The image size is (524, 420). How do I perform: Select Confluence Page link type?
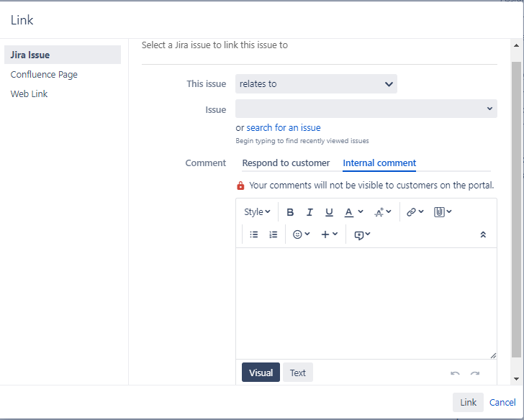[x=44, y=75]
